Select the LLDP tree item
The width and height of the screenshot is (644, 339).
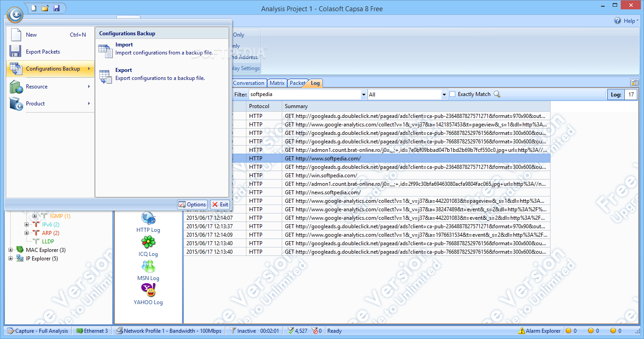48,242
